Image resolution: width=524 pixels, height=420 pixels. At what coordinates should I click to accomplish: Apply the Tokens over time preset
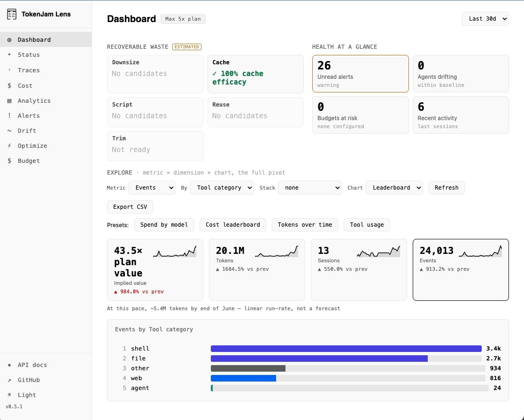pos(305,225)
